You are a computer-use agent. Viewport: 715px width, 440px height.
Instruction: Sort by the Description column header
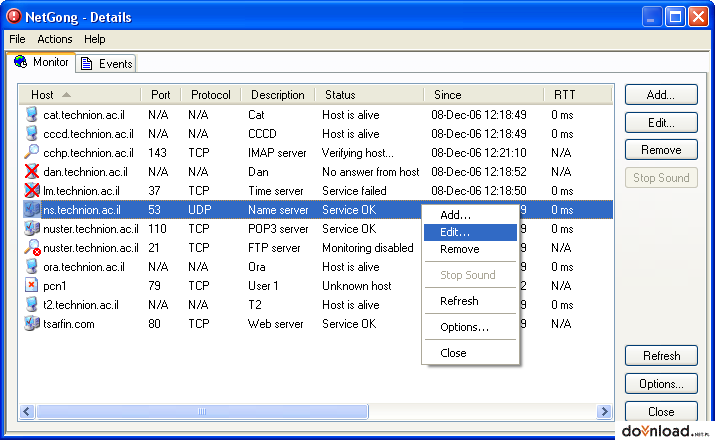click(x=278, y=95)
